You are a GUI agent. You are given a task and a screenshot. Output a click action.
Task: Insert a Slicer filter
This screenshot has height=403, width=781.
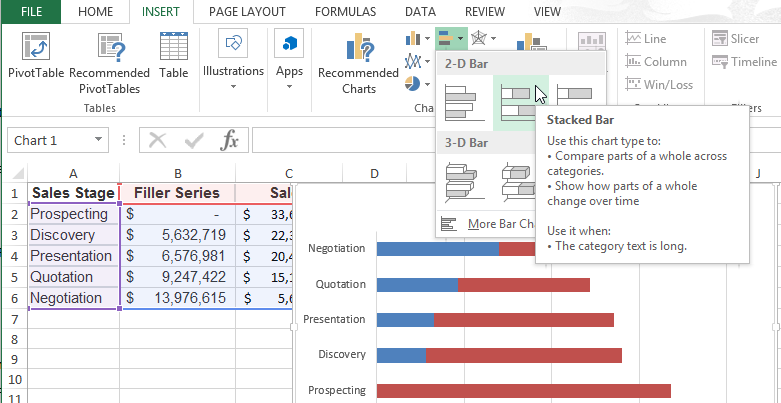pyautogui.click(x=735, y=38)
